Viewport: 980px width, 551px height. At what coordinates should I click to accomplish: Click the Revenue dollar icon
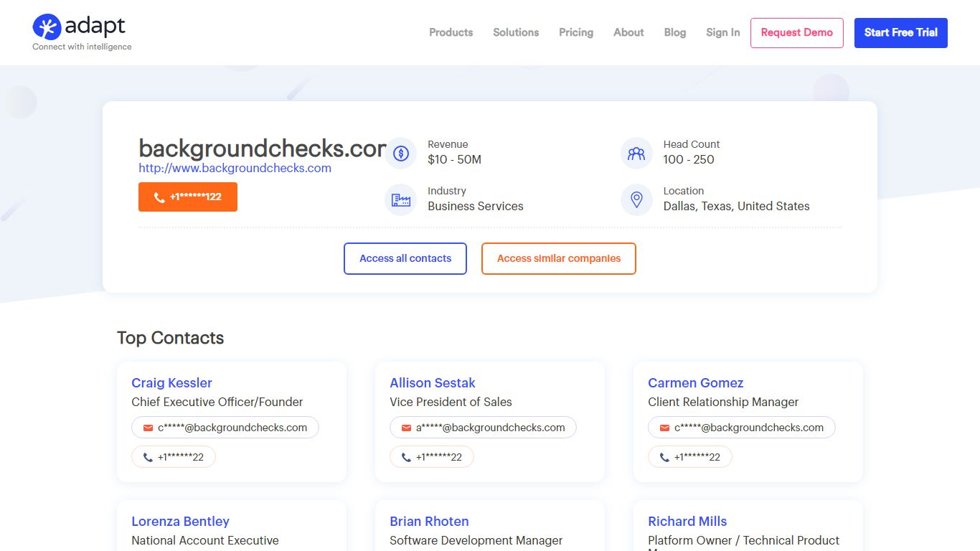coord(401,153)
